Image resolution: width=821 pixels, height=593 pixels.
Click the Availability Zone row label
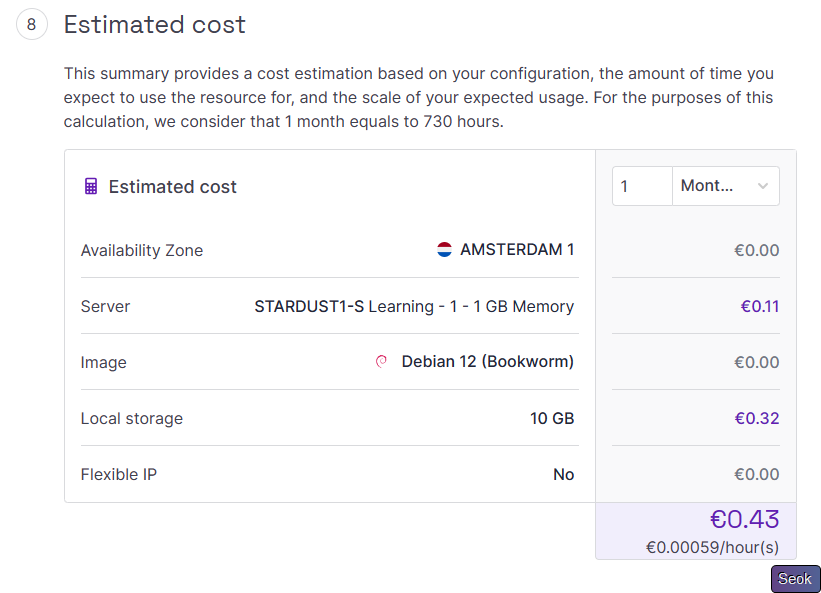click(x=142, y=250)
